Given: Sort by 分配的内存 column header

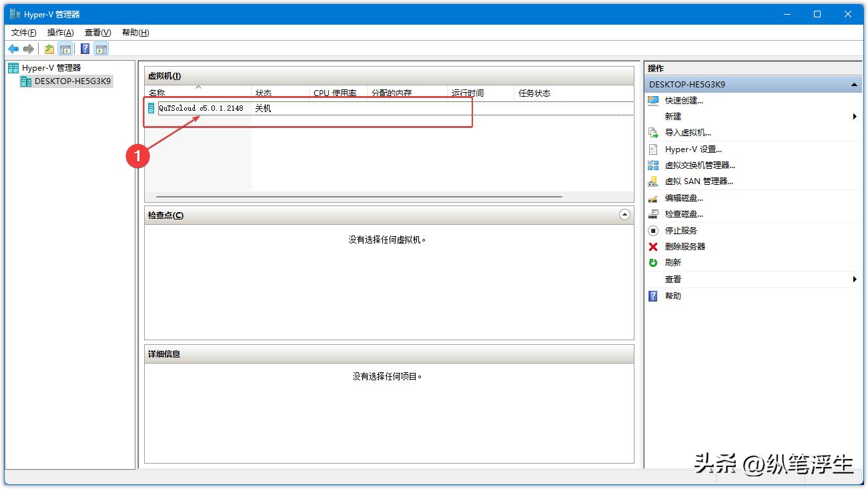Looking at the screenshot, I should coord(407,93).
